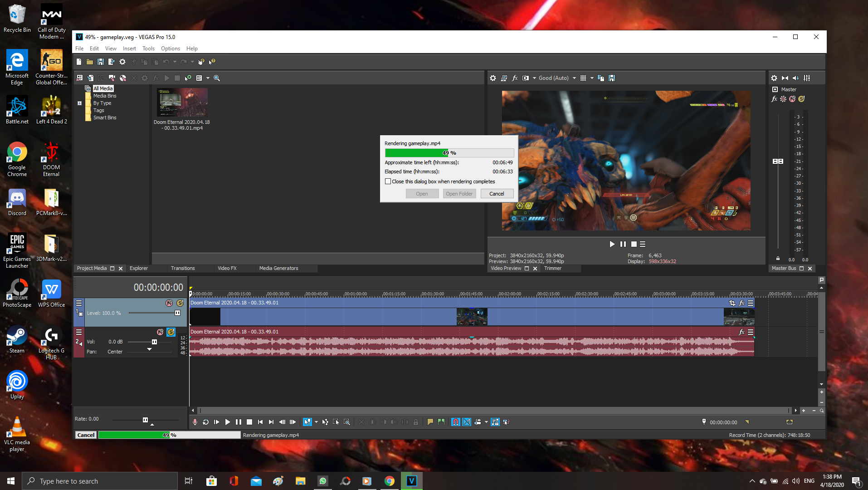This screenshot has width=868, height=490.
Task: Create a new project from toolbar
Action: [x=79, y=62]
